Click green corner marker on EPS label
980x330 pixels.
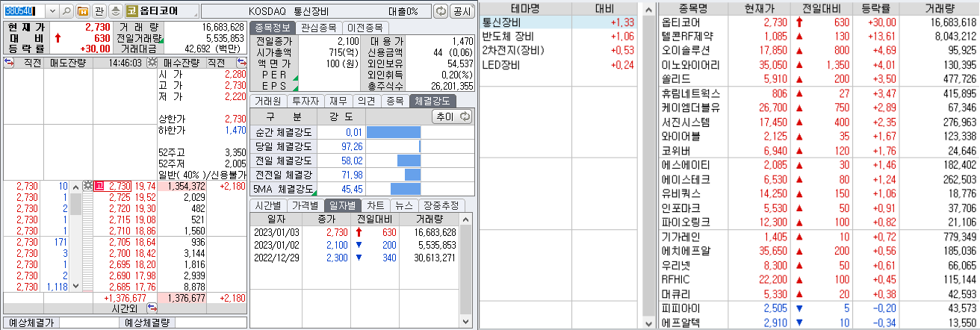(295, 88)
